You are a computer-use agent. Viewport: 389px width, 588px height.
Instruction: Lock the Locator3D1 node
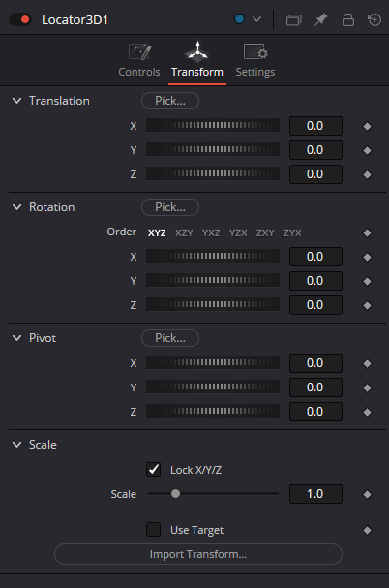click(x=348, y=19)
